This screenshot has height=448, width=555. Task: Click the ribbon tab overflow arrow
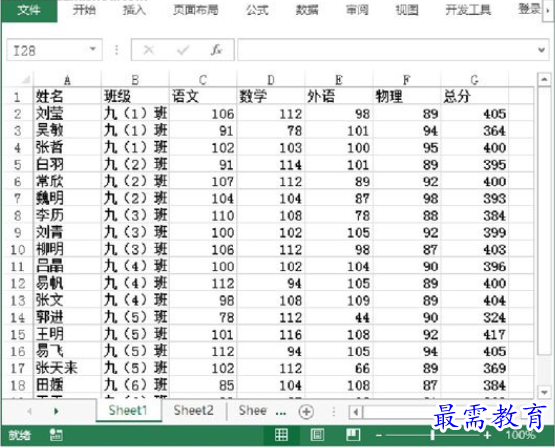tap(548, 11)
